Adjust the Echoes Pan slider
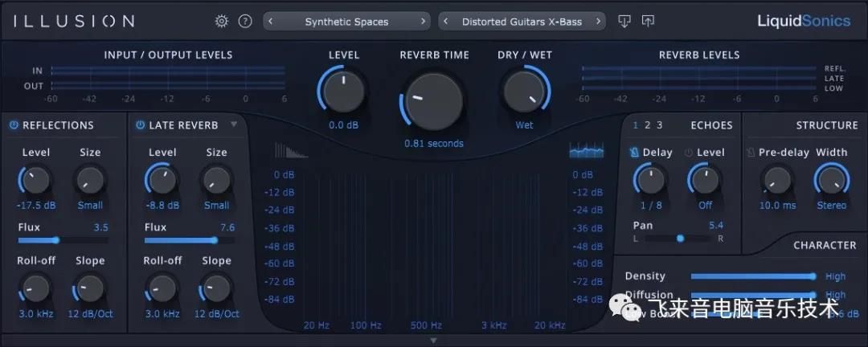 click(678, 239)
